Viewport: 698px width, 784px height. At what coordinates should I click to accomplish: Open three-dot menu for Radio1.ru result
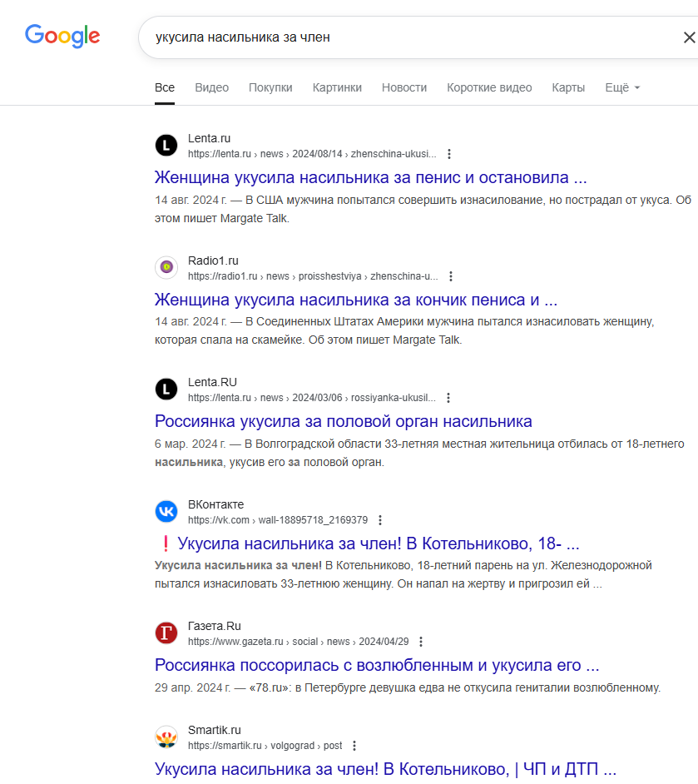(x=451, y=276)
